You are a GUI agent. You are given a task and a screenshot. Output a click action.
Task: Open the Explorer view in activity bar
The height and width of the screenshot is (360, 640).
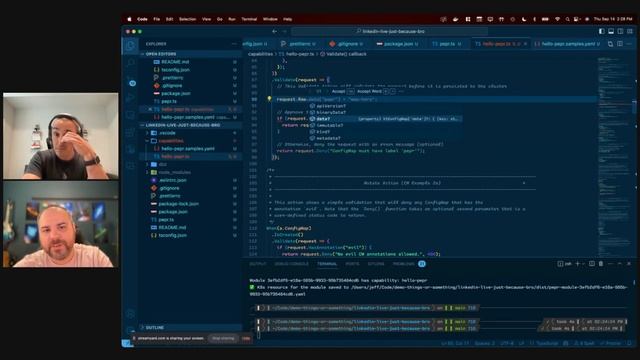(x=131, y=45)
